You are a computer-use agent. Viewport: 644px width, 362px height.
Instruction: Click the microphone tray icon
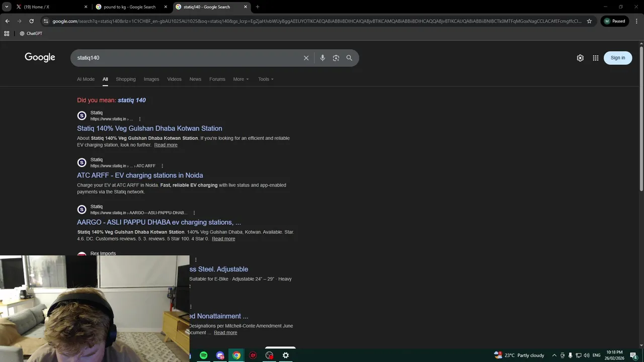click(x=571, y=355)
